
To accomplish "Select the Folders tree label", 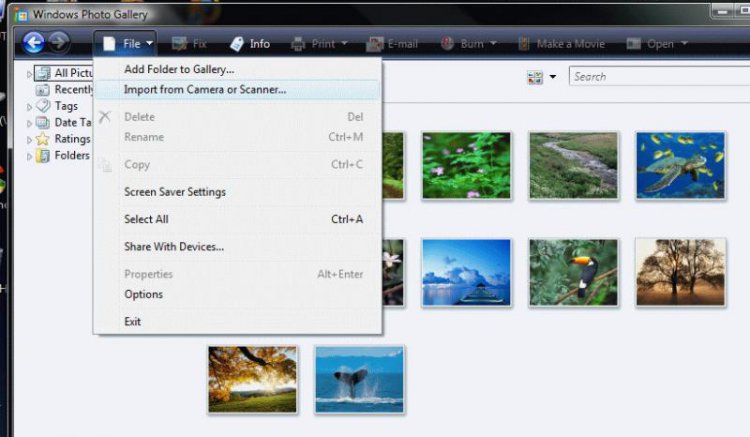I will [x=72, y=155].
